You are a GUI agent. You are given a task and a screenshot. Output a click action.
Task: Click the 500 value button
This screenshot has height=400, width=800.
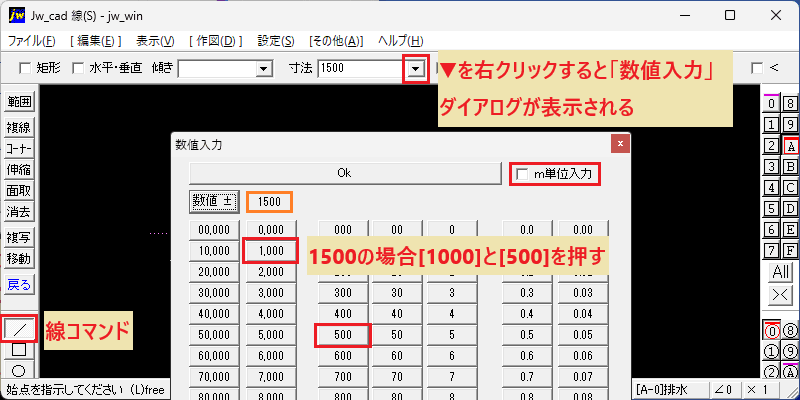(x=343, y=335)
